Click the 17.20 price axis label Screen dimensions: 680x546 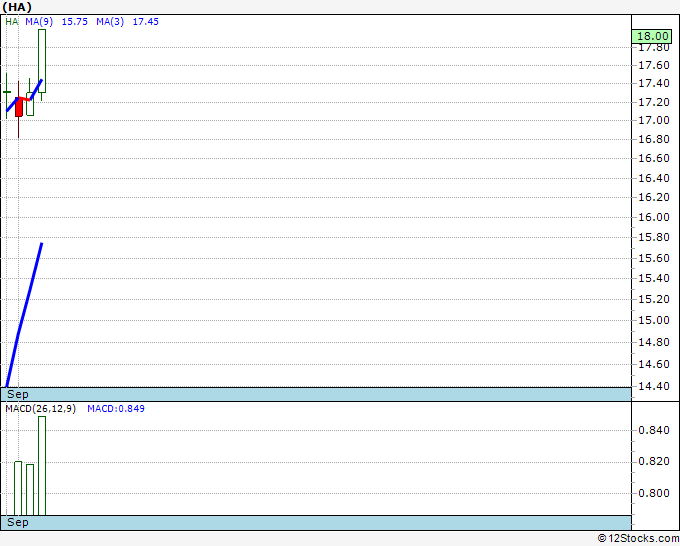pyautogui.click(x=654, y=102)
